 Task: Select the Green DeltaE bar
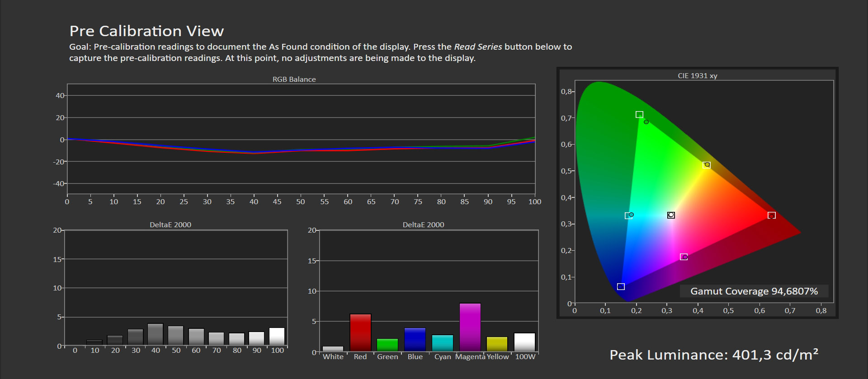pyautogui.click(x=387, y=345)
